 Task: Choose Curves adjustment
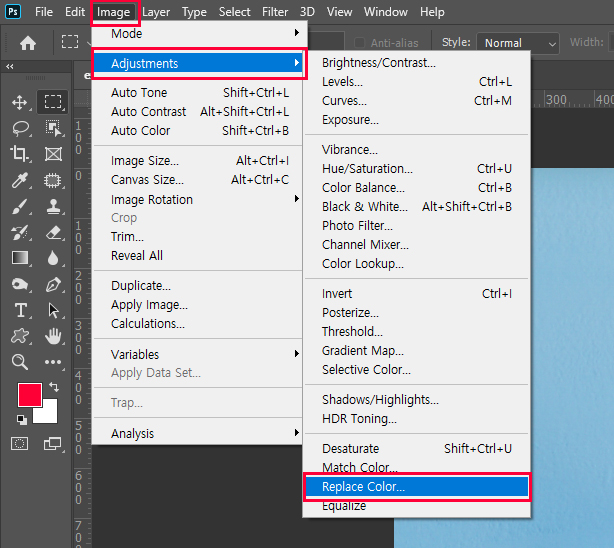coord(417,101)
